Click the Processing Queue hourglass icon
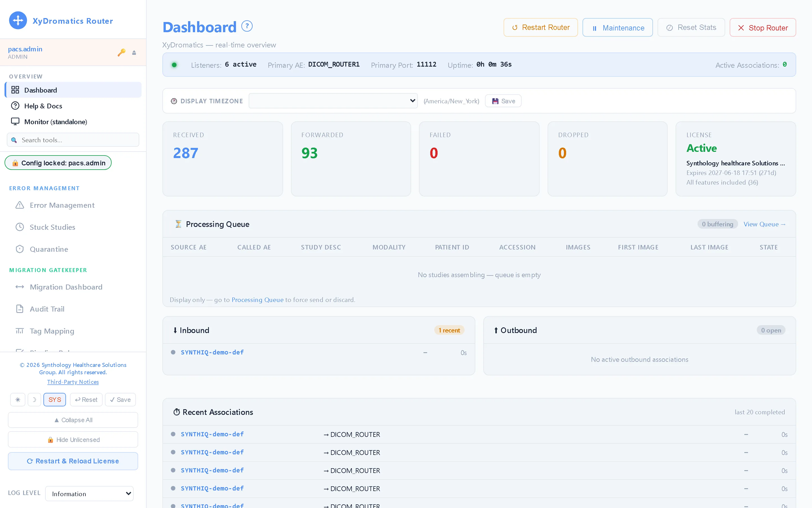Screen dimensions: 812x508 point(178,224)
